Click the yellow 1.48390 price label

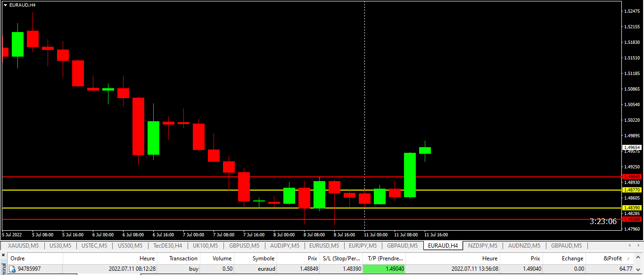coord(632,208)
